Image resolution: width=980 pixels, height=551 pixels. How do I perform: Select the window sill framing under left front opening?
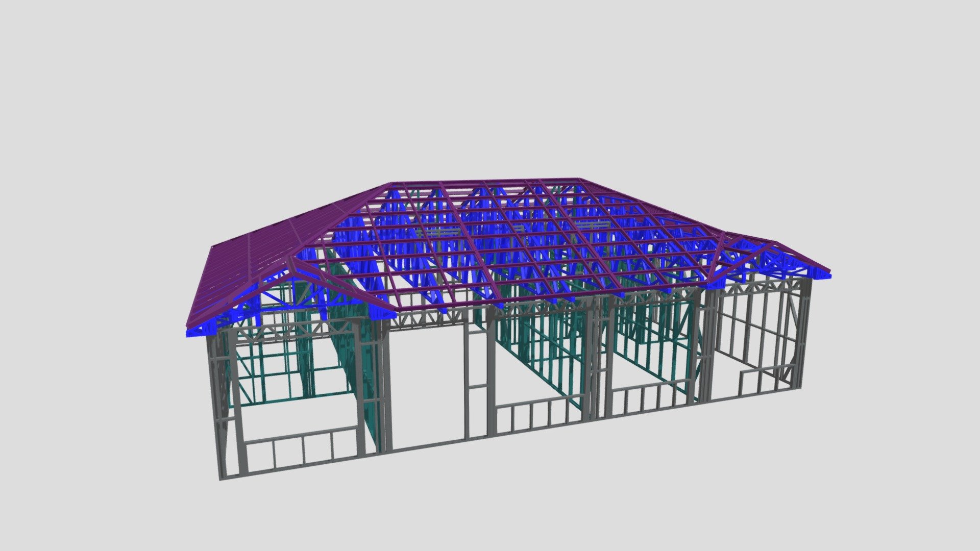pos(302,448)
